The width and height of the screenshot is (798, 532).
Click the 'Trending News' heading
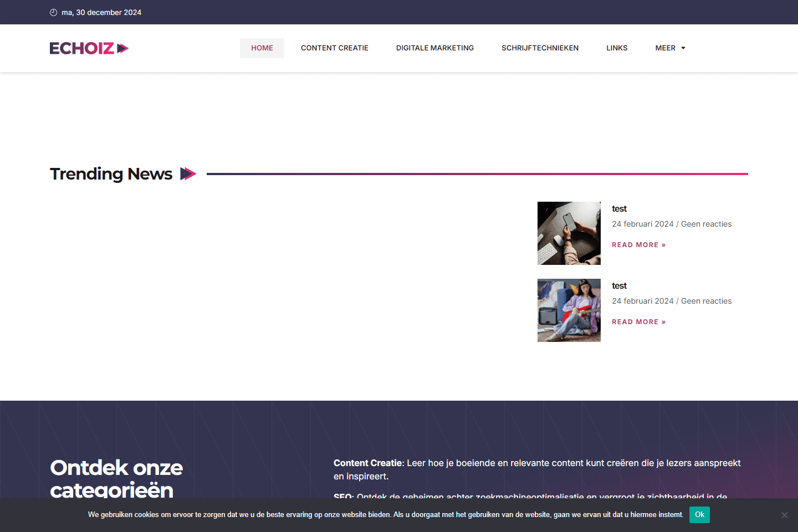click(111, 174)
